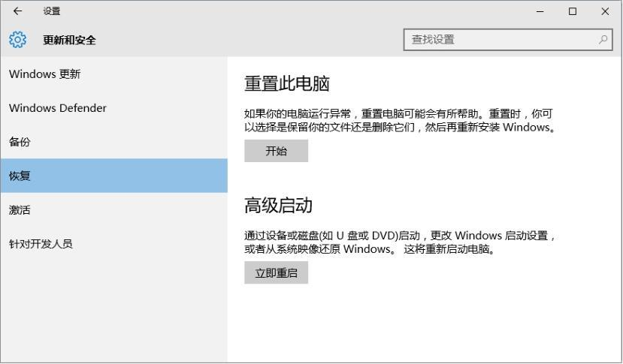The height and width of the screenshot is (364, 623).
Task: Click the back arrow in title bar
Action: tap(17, 11)
